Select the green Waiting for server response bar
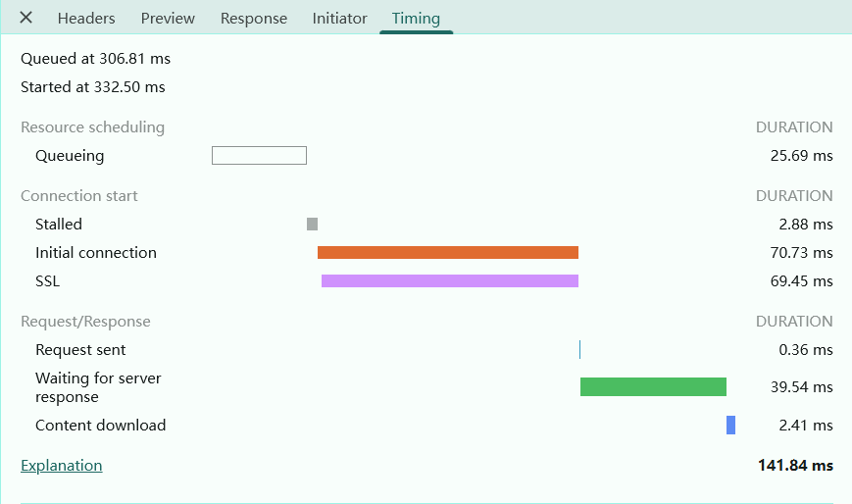 click(653, 386)
